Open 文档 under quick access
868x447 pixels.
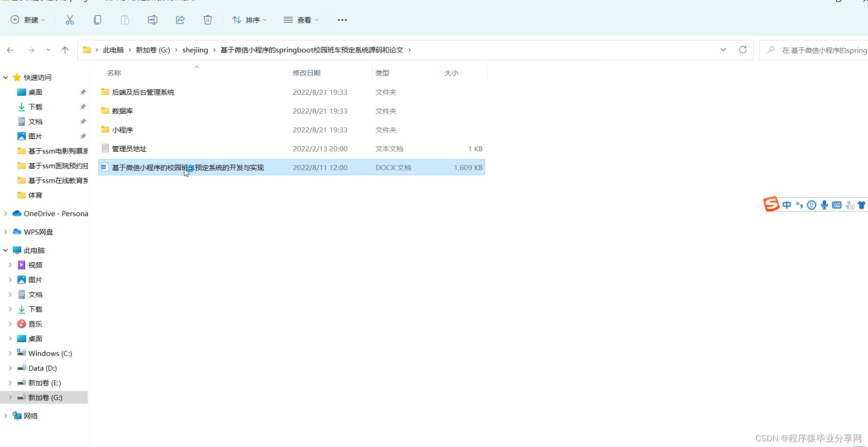coord(35,121)
